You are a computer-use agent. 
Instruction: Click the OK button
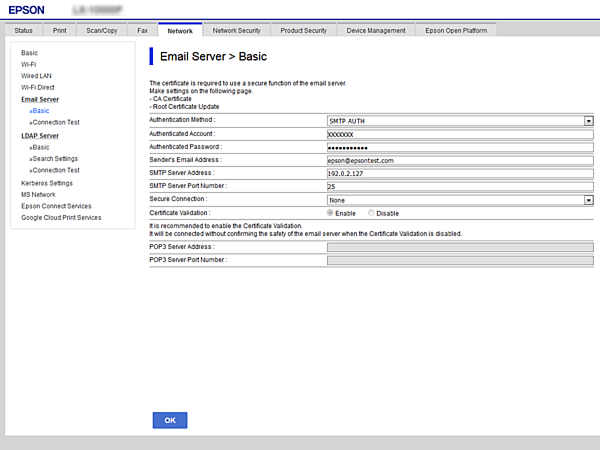click(169, 420)
